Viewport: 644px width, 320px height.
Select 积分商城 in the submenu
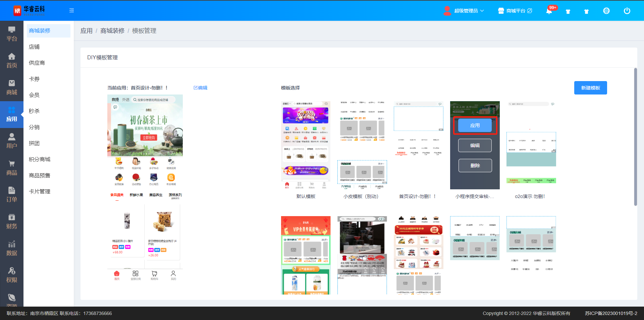[40, 159]
